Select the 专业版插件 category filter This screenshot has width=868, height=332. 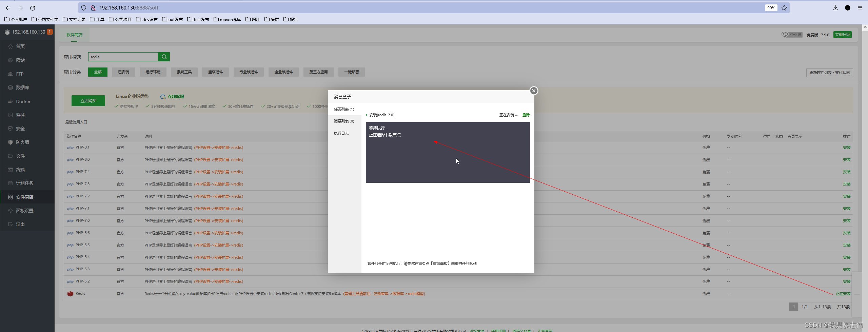(x=249, y=72)
